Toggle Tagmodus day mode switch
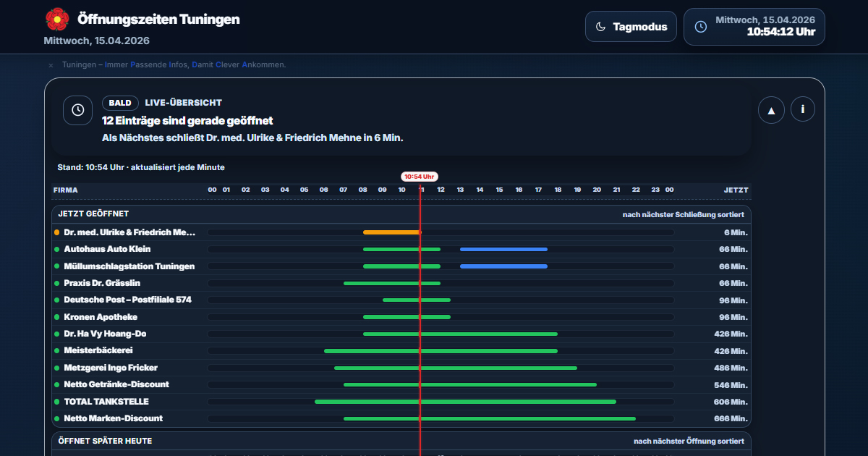 631,27
